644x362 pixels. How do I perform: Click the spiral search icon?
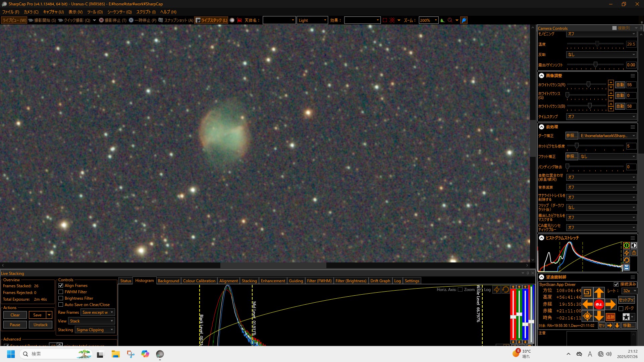pyautogui.click(x=587, y=293)
